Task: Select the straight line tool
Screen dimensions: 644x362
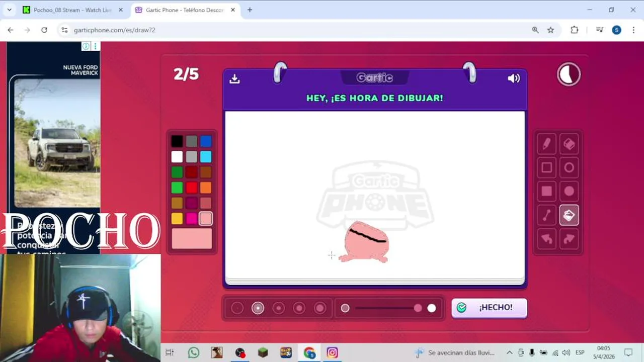Action: (x=547, y=215)
